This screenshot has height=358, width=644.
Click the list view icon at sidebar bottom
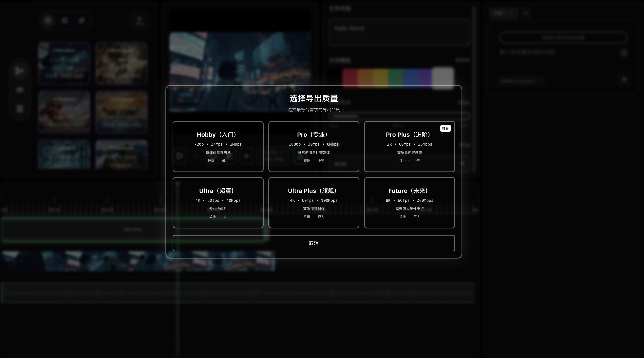click(x=20, y=109)
